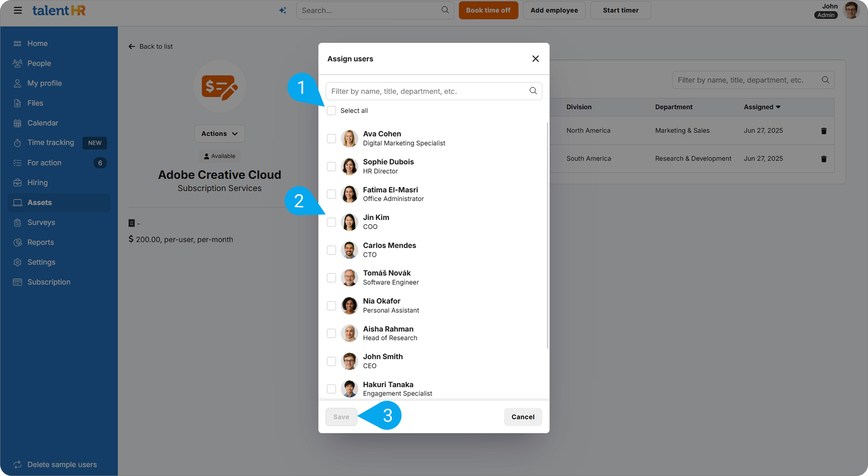868x476 pixels.
Task: Click the Start timer button
Action: coord(620,10)
